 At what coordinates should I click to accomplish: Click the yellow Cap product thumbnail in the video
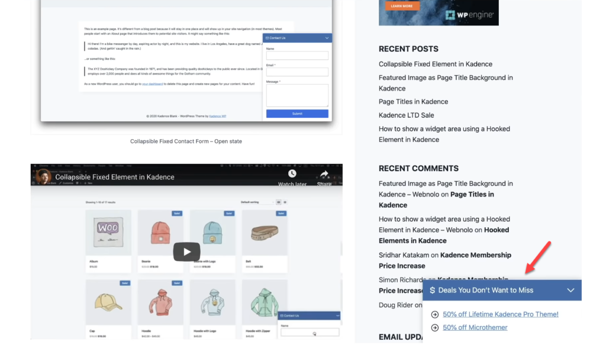tap(108, 302)
